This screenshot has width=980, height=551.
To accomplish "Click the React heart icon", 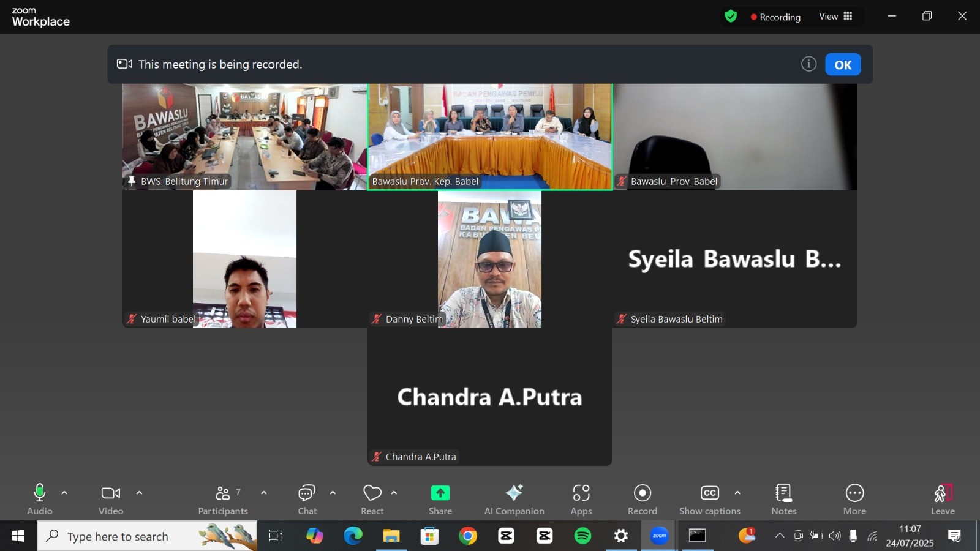I will pyautogui.click(x=372, y=493).
